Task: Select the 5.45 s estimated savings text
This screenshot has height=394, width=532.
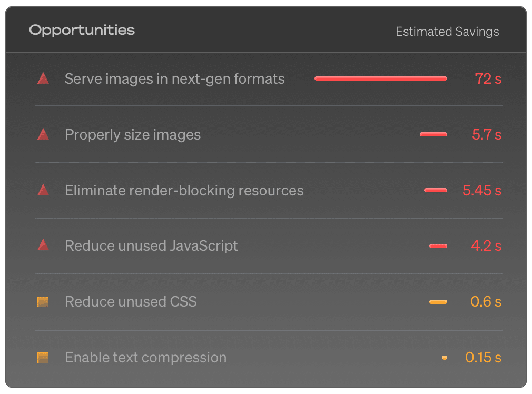Action: 481,190
